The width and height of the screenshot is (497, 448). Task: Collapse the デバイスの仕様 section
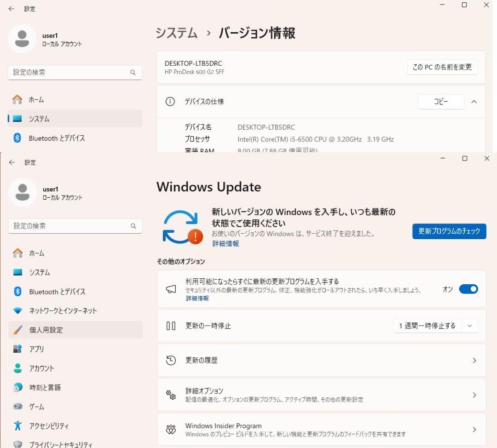pos(474,102)
